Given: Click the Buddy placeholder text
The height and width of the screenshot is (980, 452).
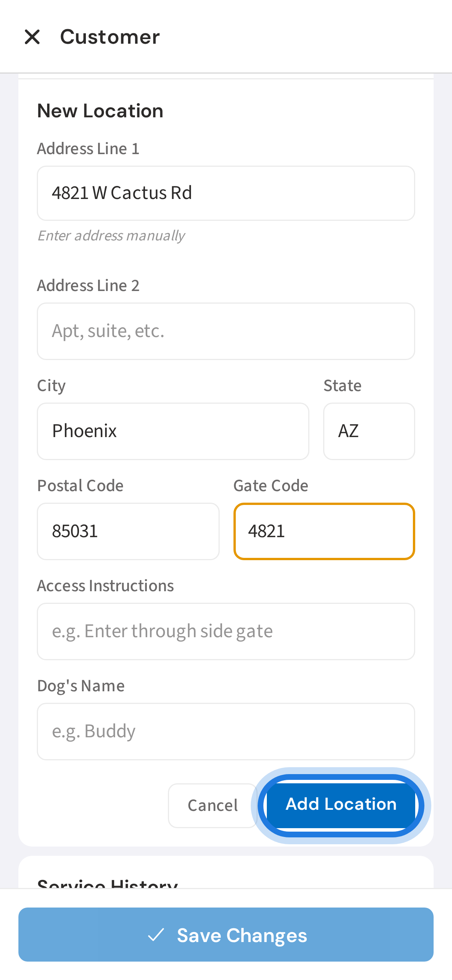Looking at the screenshot, I should (x=94, y=731).
